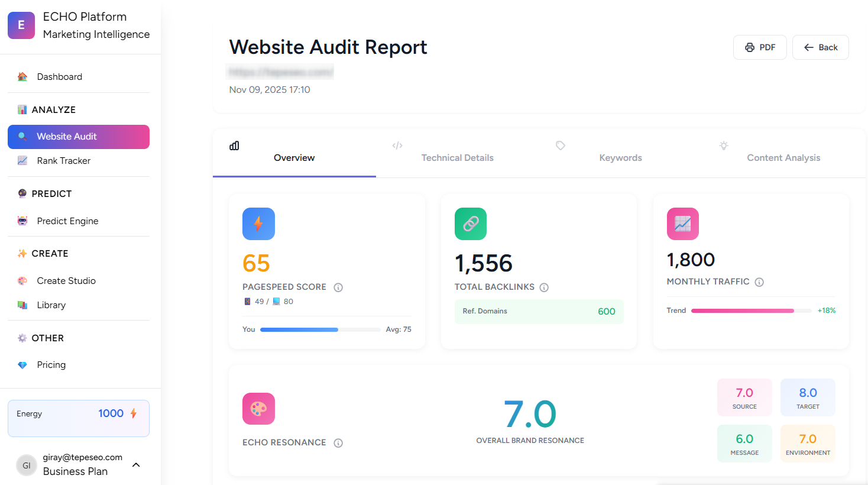Image resolution: width=868 pixels, height=485 pixels.
Task: Open the Echo Resonance info tooltip
Action: pyautogui.click(x=338, y=442)
